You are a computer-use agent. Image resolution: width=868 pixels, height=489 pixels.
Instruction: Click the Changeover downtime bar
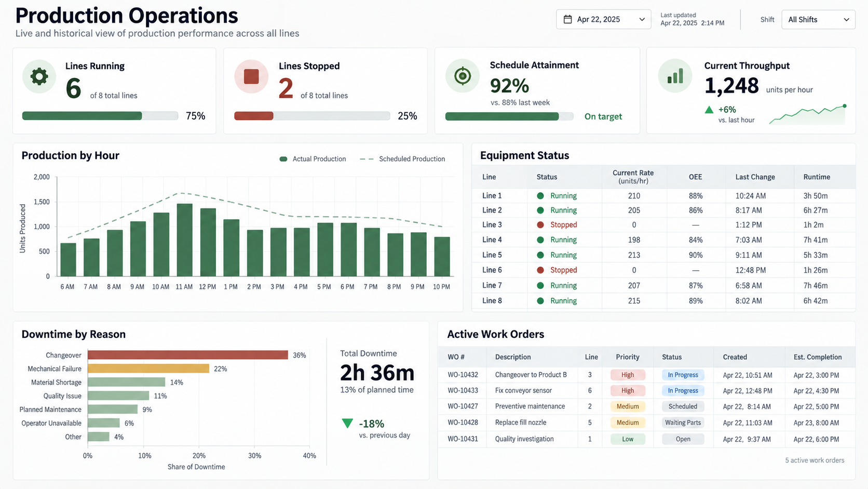point(187,355)
